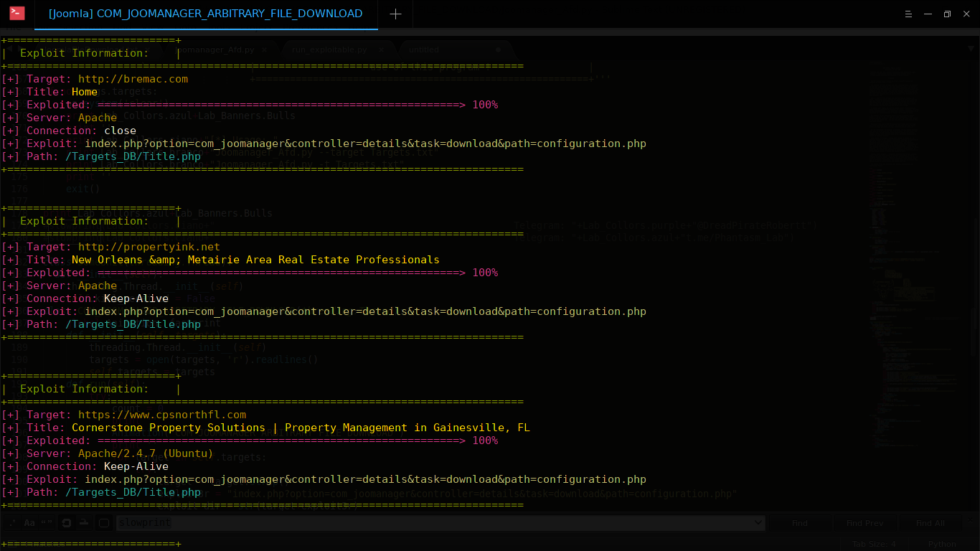
Task: Toggle regular expression search in find bar
Action: pyautogui.click(x=12, y=523)
